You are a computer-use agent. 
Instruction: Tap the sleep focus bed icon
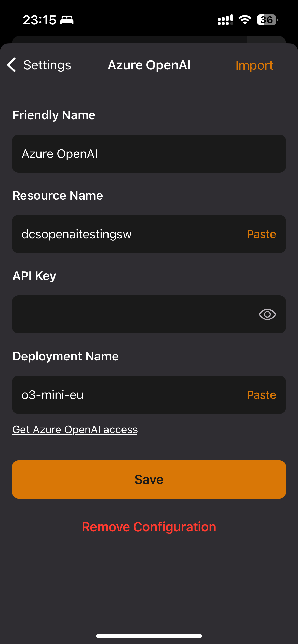tap(67, 20)
